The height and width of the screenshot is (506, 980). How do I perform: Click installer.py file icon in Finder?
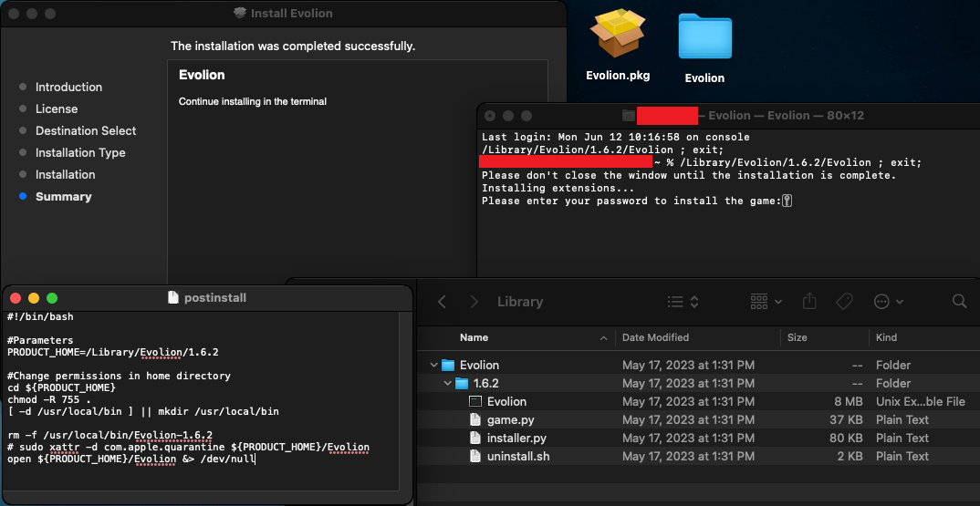pos(475,438)
